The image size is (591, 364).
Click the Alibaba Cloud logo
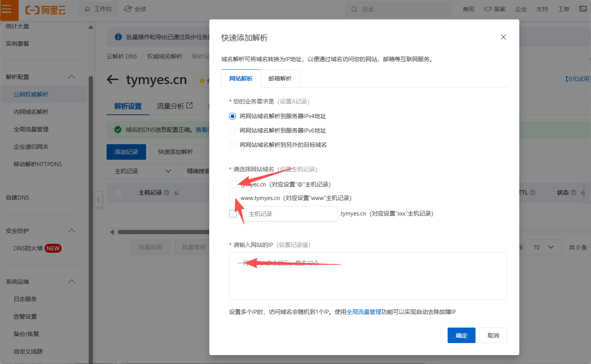click(45, 10)
